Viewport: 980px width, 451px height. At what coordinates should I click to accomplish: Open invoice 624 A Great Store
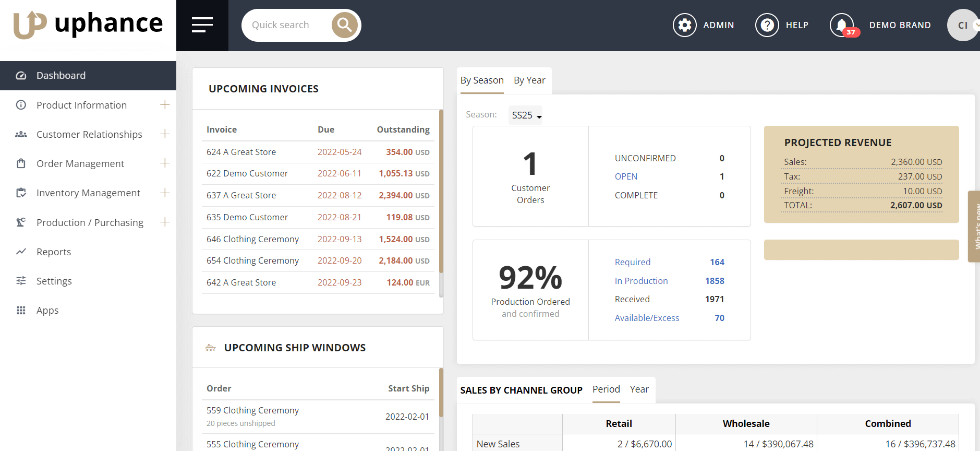point(241,152)
